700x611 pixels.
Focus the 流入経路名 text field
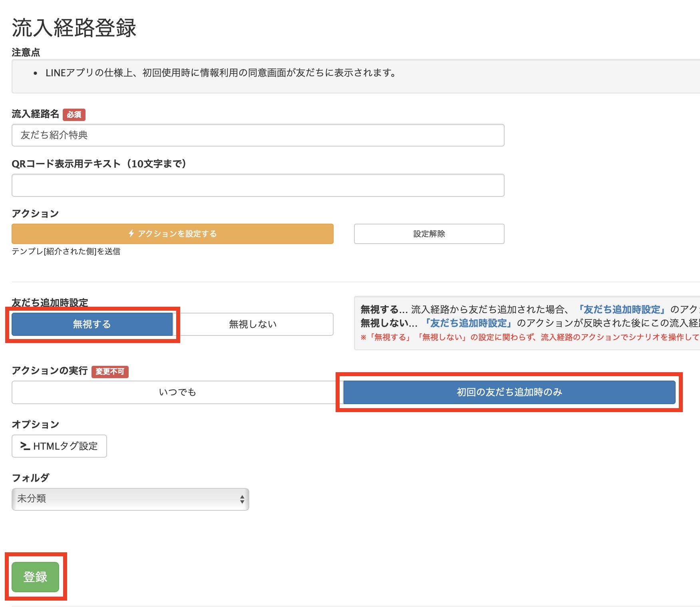(258, 135)
